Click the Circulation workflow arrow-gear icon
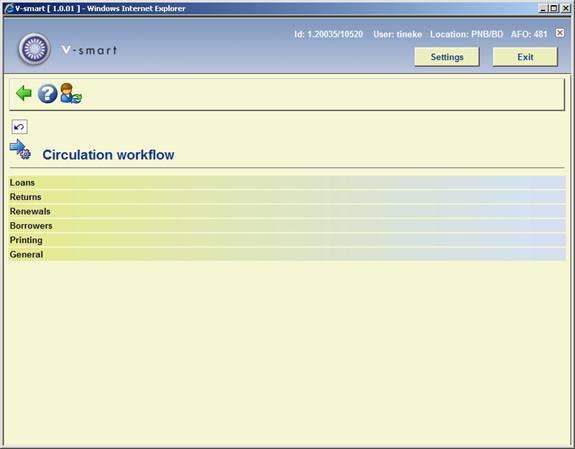Screen dimensions: 575x449 click(x=20, y=149)
